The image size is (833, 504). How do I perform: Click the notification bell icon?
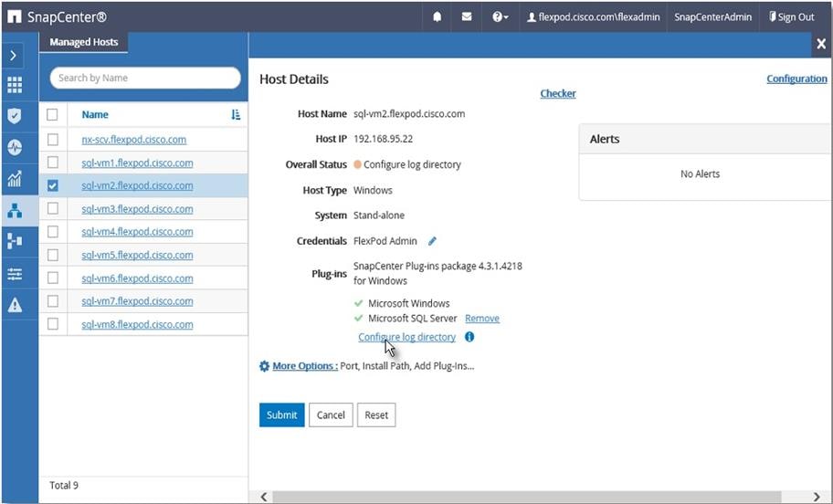pyautogui.click(x=437, y=17)
